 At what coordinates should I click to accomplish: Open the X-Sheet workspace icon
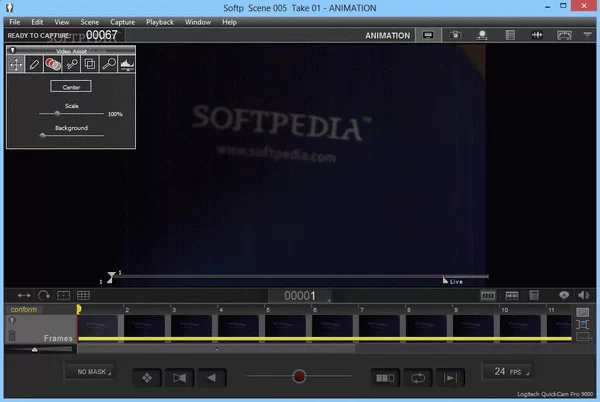[510, 35]
